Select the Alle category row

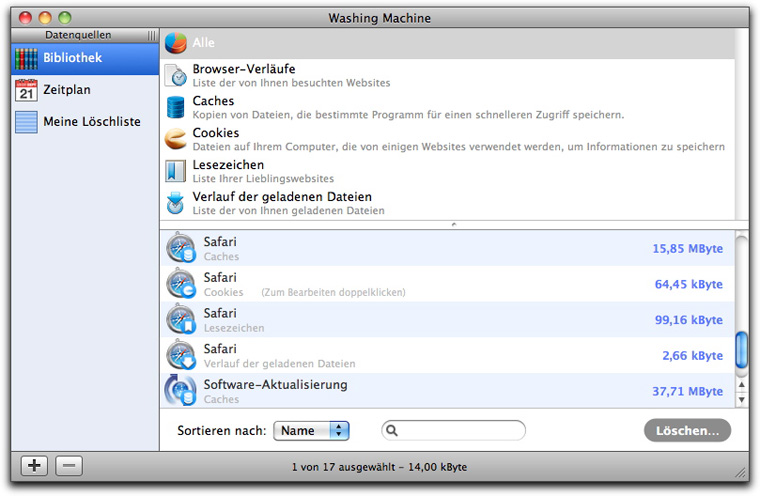447,43
